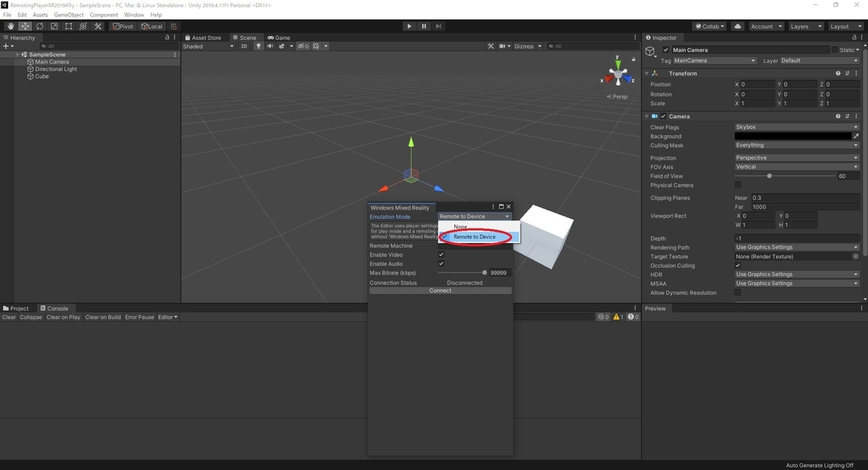The image size is (868, 470).
Task: Uncheck Enable Video checkbox
Action: (441, 255)
